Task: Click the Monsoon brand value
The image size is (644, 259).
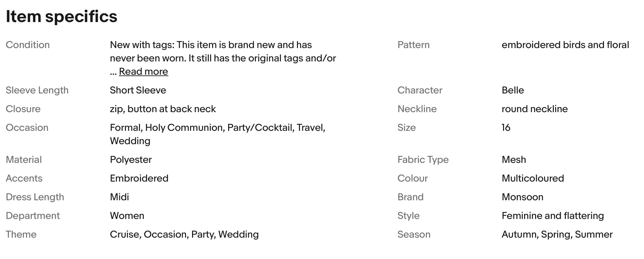Action: point(522,197)
